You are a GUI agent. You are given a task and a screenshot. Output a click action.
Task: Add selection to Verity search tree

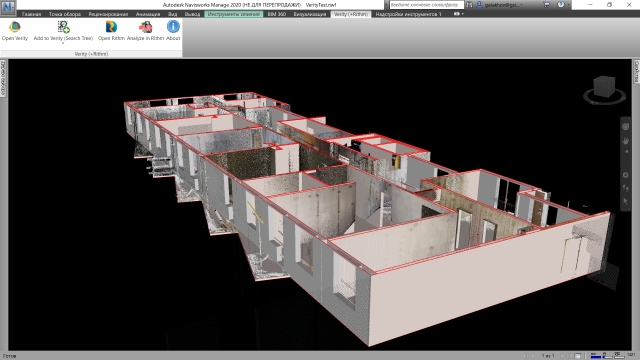point(63,30)
